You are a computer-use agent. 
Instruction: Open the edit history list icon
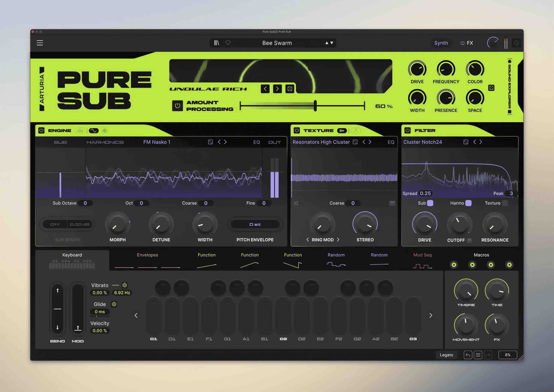478,355
